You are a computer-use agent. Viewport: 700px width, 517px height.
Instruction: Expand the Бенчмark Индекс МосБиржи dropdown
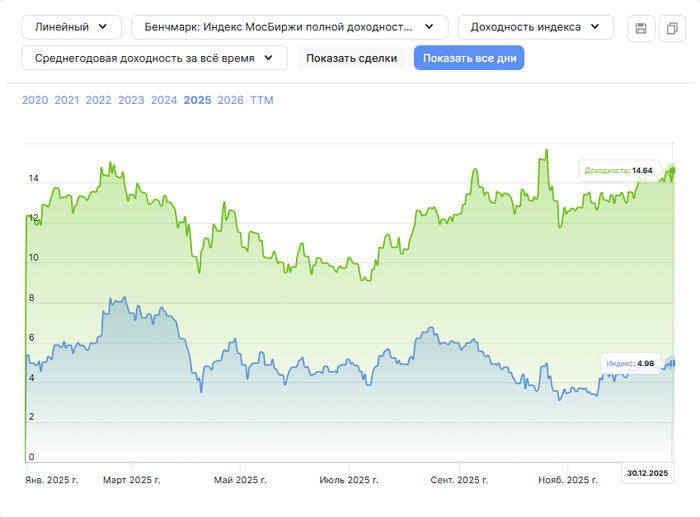[x=289, y=27]
